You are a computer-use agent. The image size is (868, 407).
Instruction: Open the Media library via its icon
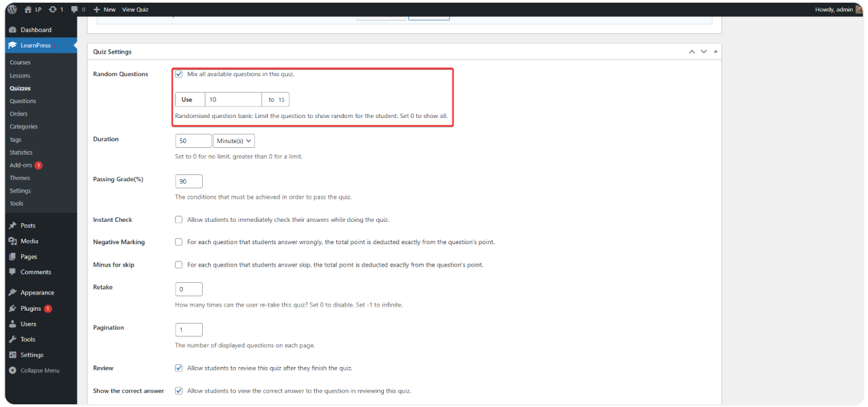point(12,241)
